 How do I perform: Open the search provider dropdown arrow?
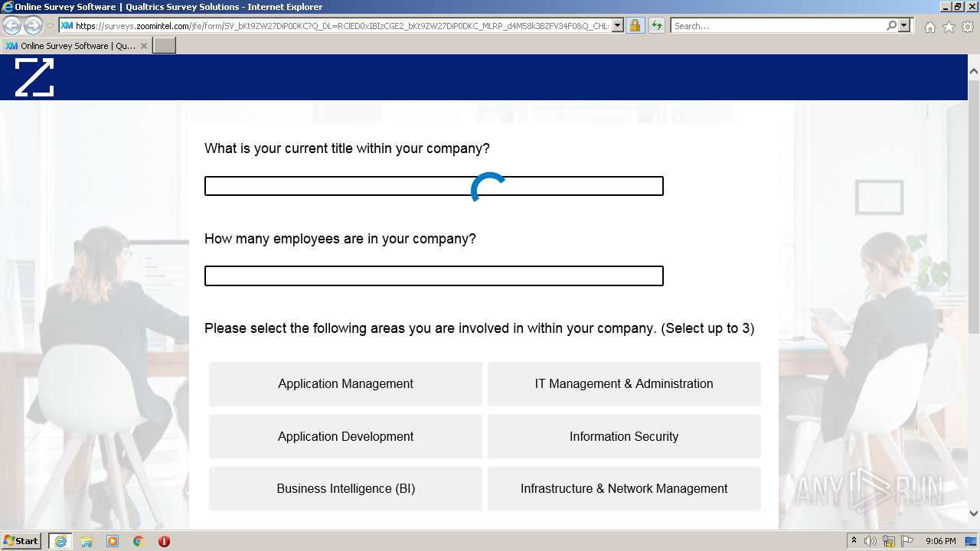905,25
